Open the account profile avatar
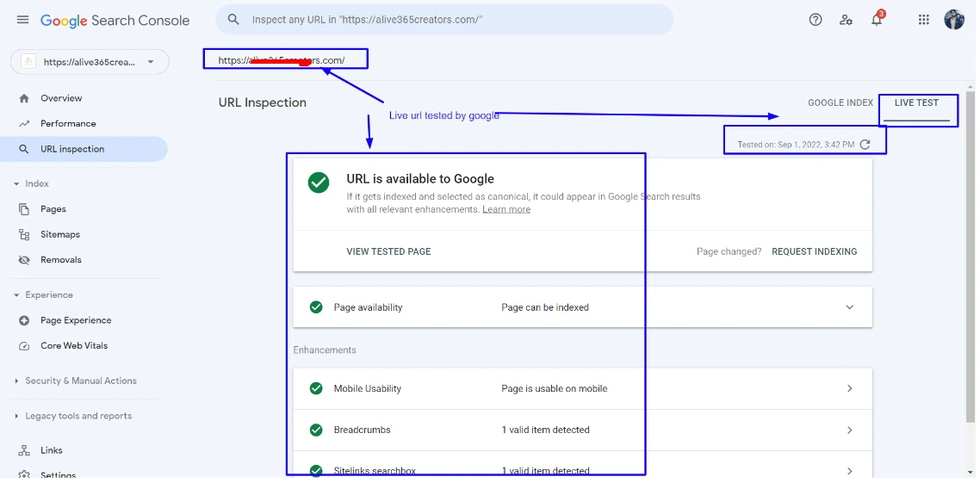Screen dimensions: 980x489 point(954,19)
